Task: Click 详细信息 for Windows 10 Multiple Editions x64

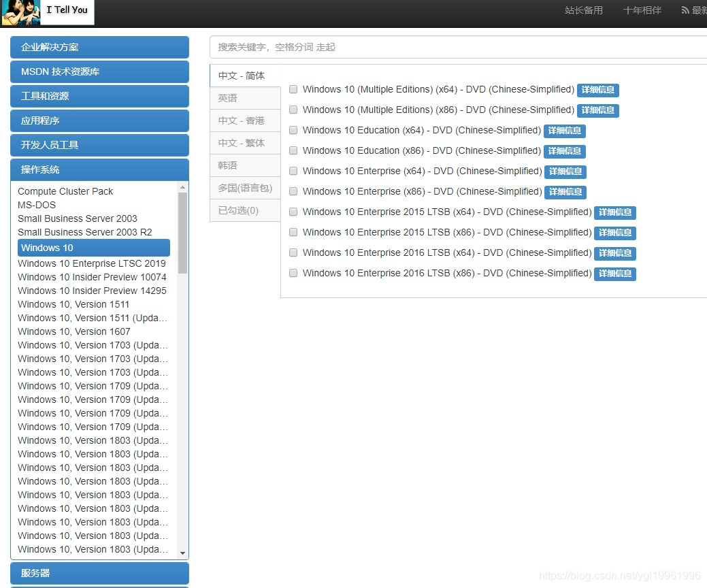Action: 597,90
